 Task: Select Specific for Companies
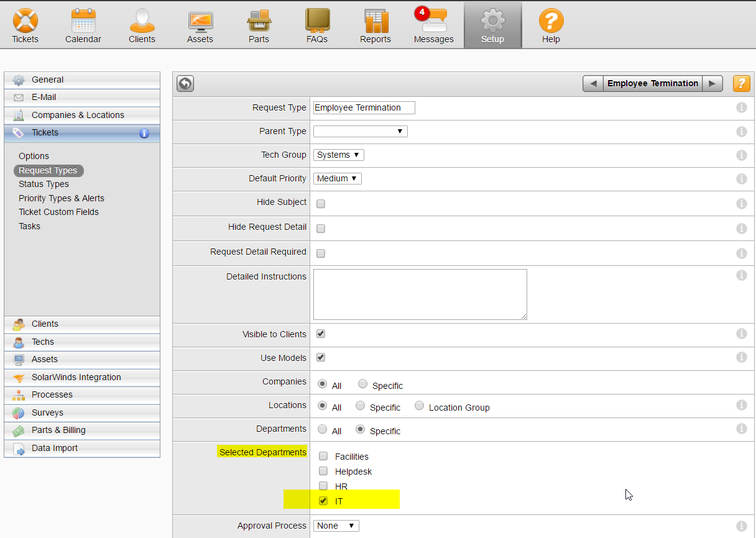click(362, 384)
